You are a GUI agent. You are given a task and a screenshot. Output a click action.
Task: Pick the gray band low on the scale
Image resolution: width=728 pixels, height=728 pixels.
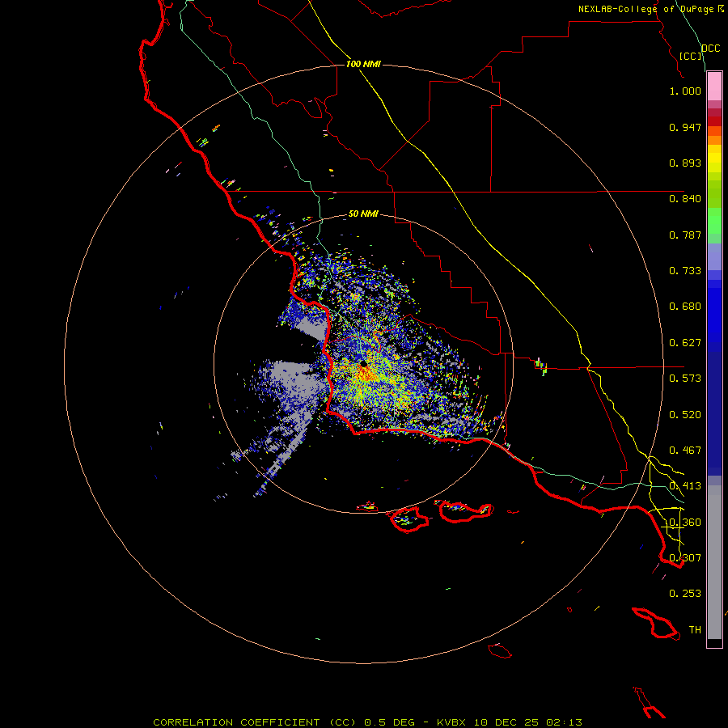(x=714, y=562)
